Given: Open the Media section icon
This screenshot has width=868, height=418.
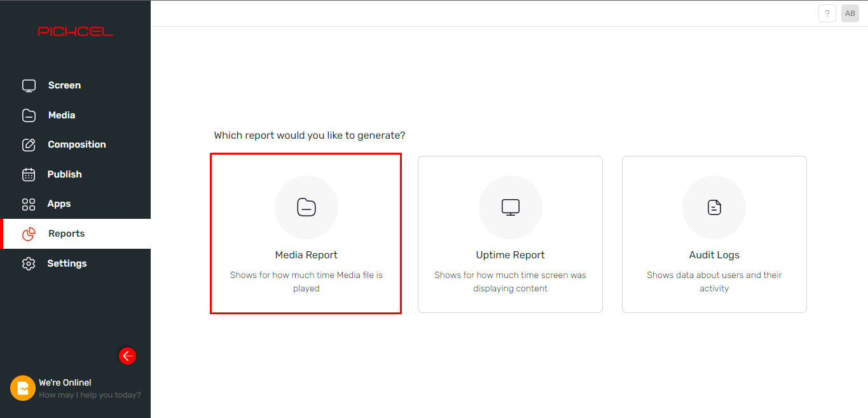Looking at the screenshot, I should click(29, 115).
